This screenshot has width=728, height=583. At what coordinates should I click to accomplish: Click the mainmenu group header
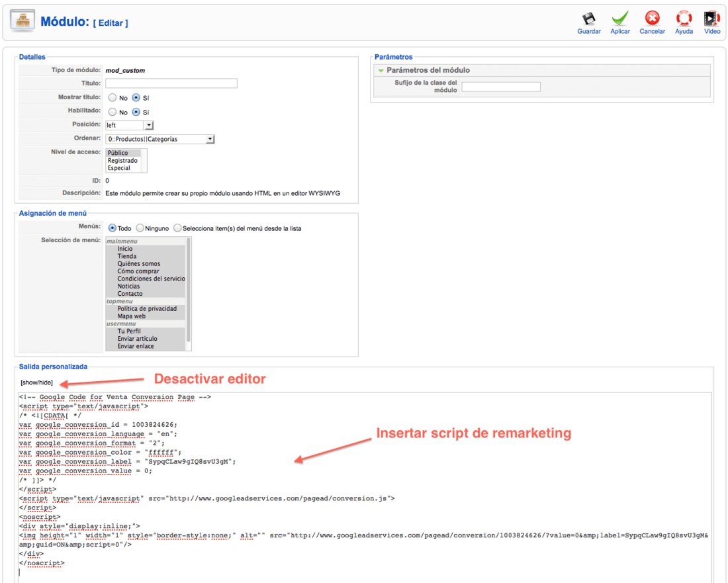[122, 242]
